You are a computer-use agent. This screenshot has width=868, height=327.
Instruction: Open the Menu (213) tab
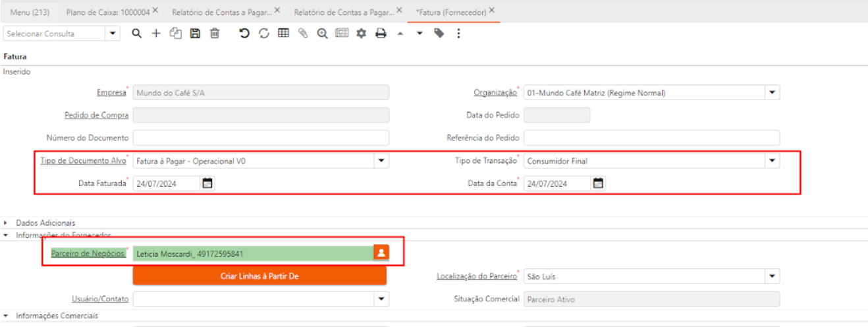30,12
